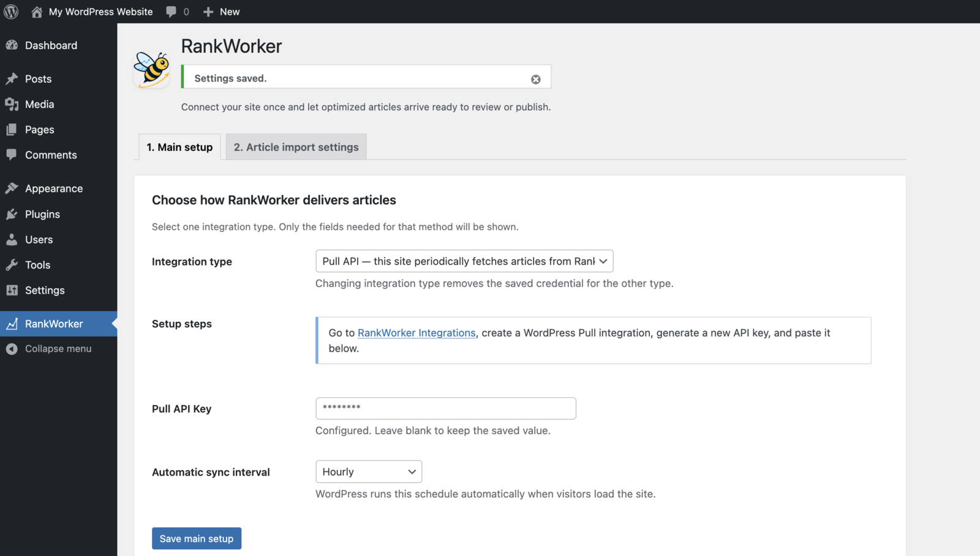Click the 'Select one integration type' help text
This screenshot has width=980, height=556.
coord(335,227)
